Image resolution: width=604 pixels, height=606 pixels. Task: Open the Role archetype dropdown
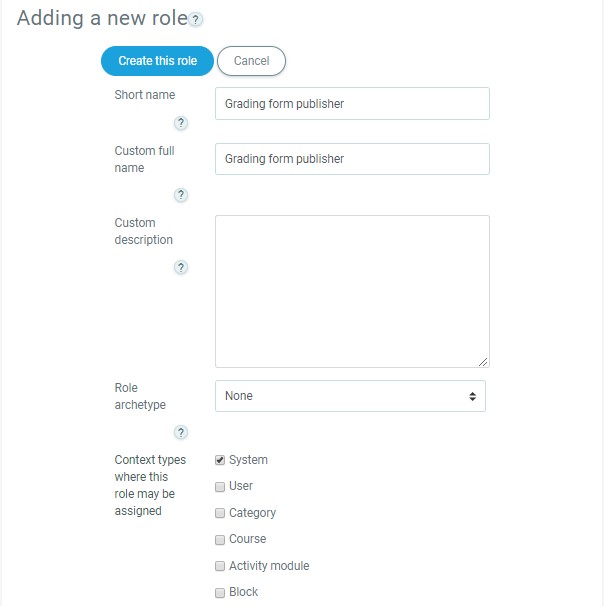click(350, 396)
